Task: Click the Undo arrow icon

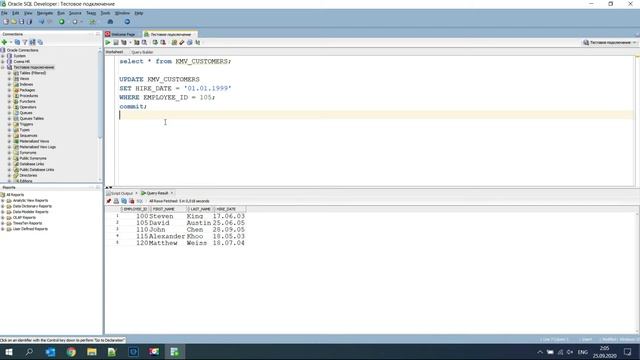Action: pyautogui.click(x=42, y=22)
